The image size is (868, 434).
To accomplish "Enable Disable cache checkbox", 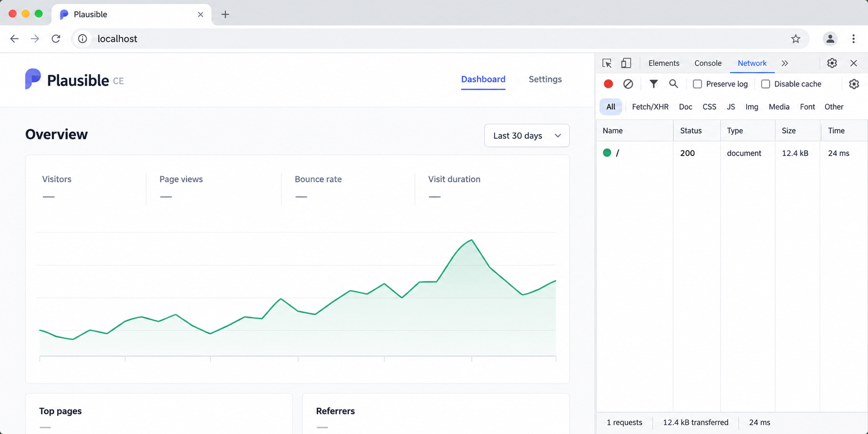I will [766, 84].
